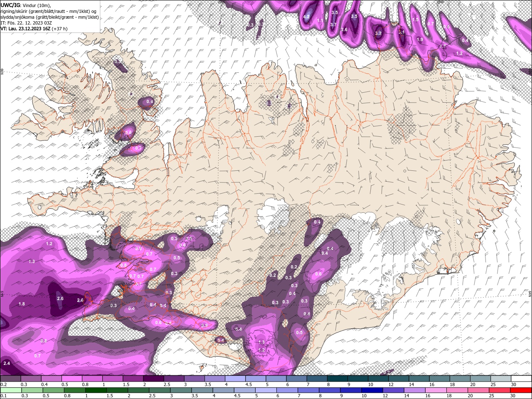This screenshot has height=399, width=532.
Task: Click the bright magenta snow swatch labeled 0.5
Action: coord(71,378)
